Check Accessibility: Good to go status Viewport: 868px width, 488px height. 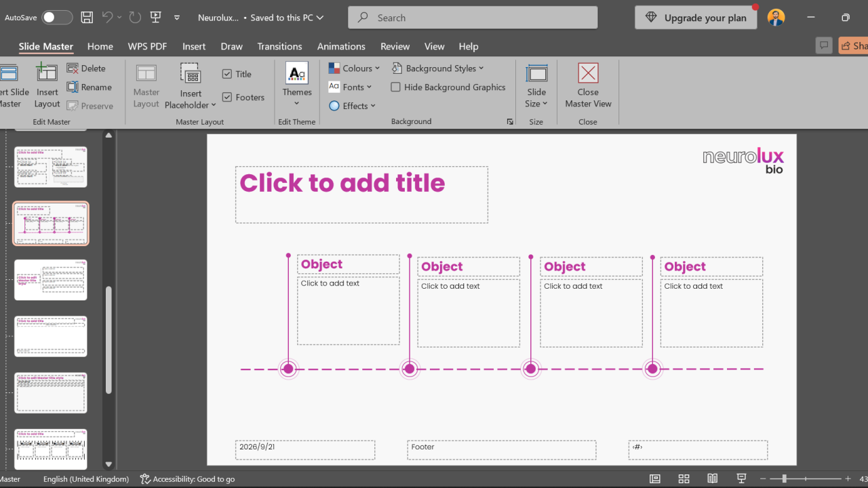click(187, 479)
